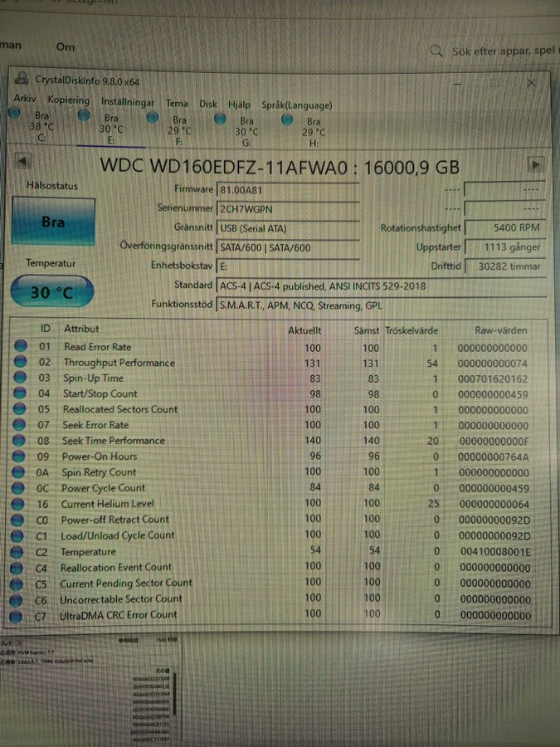Screen dimensions: 560x747
Task: Click the 30 °C temperature button
Action: click(51, 291)
